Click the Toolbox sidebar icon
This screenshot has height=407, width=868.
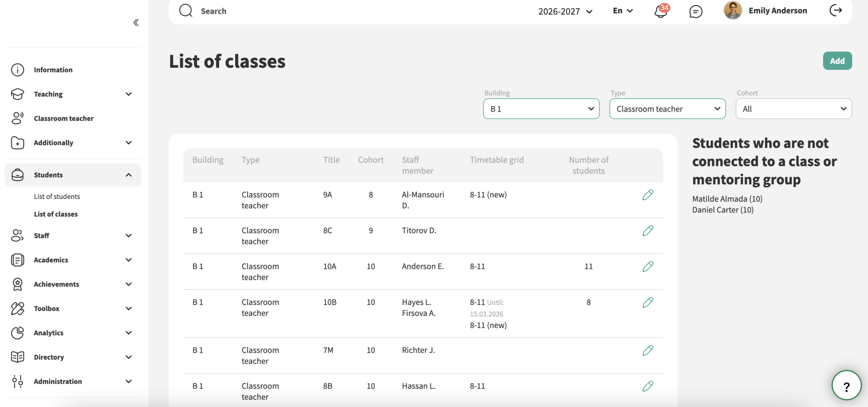pyautogui.click(x=17, y=308)
